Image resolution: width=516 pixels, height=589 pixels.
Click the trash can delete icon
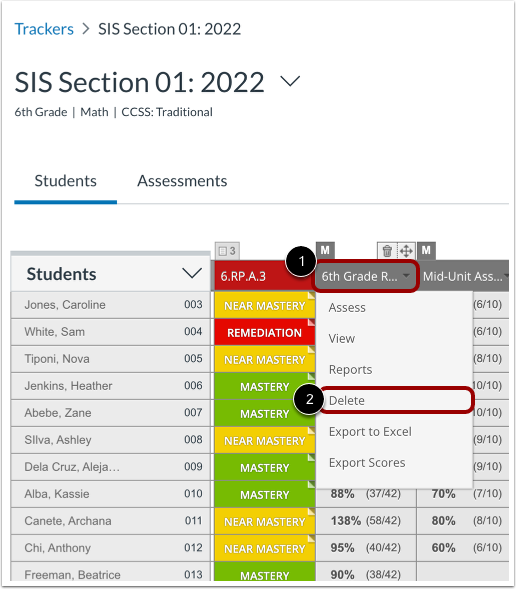387,251
